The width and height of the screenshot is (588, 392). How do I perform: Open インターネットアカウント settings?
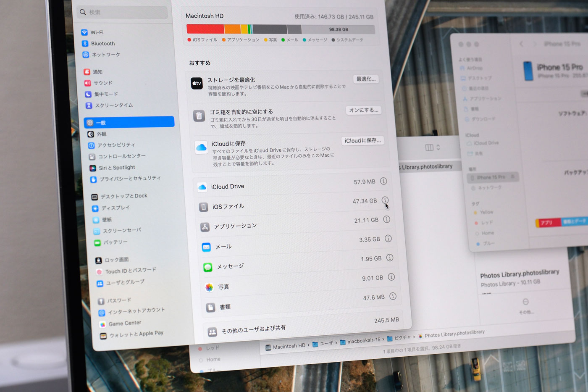click(x=131, y=312)
